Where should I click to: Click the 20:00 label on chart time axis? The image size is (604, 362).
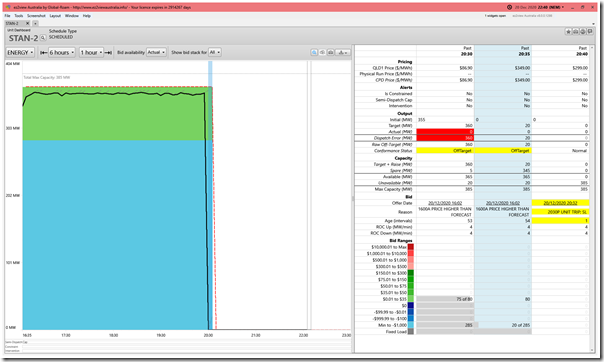[208, 335]
